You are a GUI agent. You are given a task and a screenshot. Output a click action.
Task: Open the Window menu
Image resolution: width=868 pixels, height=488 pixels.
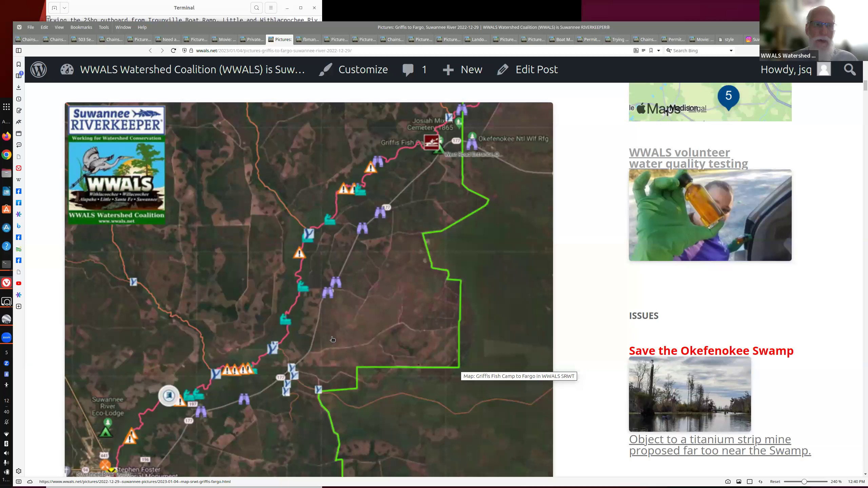[123, 27]
